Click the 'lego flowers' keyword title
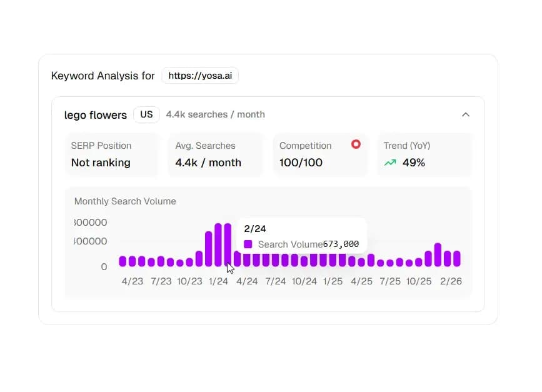Viewport: 542px width, 392px height. click(x=96, y=115)
